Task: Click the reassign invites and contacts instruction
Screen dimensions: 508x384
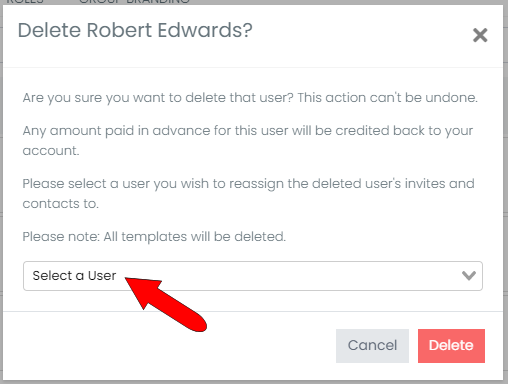Action: pos(248,193)
